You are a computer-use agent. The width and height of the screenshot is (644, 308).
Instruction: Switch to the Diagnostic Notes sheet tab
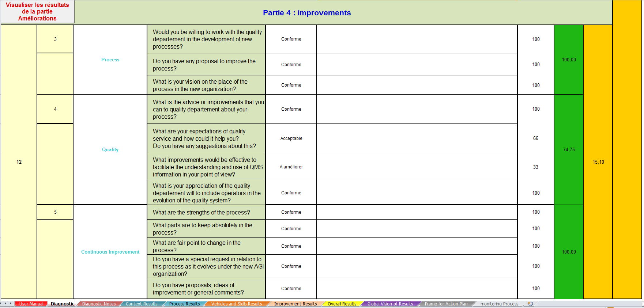pyautogui.click(x=99, y=304)
